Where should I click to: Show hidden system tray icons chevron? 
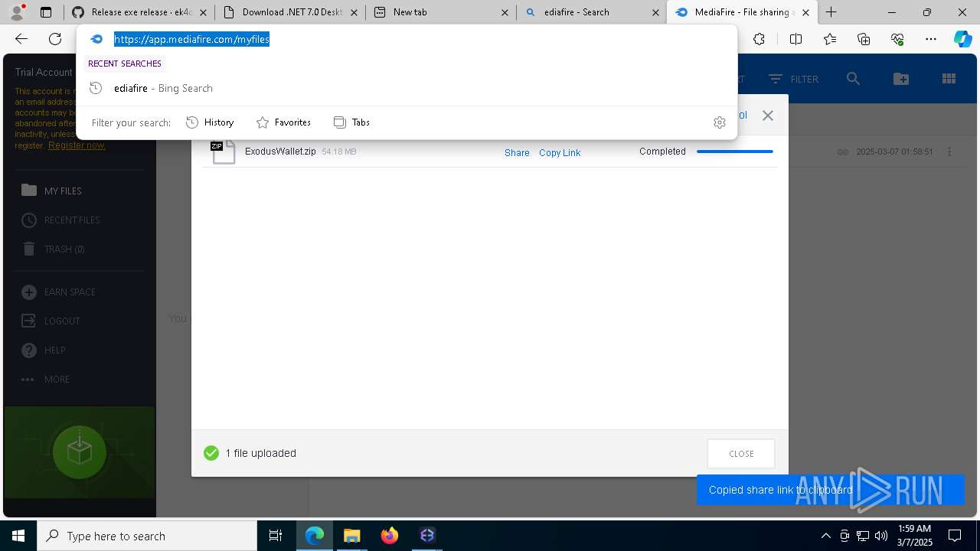[x=825, y=536]
